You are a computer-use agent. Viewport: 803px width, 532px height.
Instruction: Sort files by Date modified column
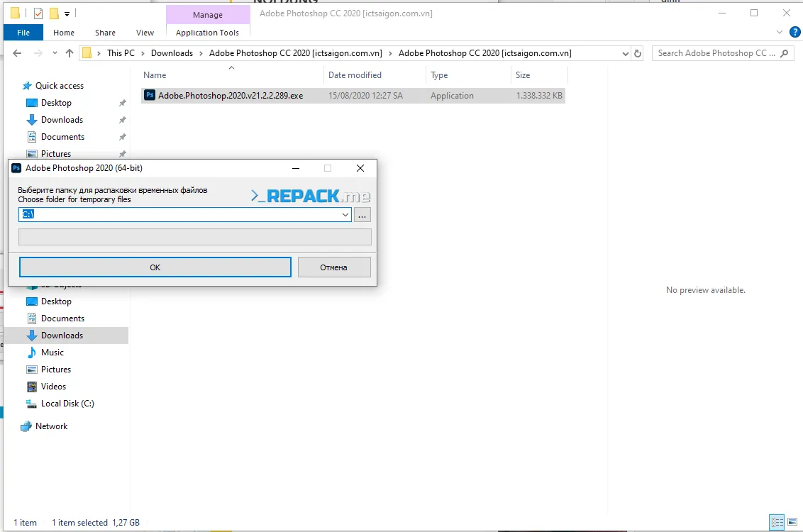[355, 75]
